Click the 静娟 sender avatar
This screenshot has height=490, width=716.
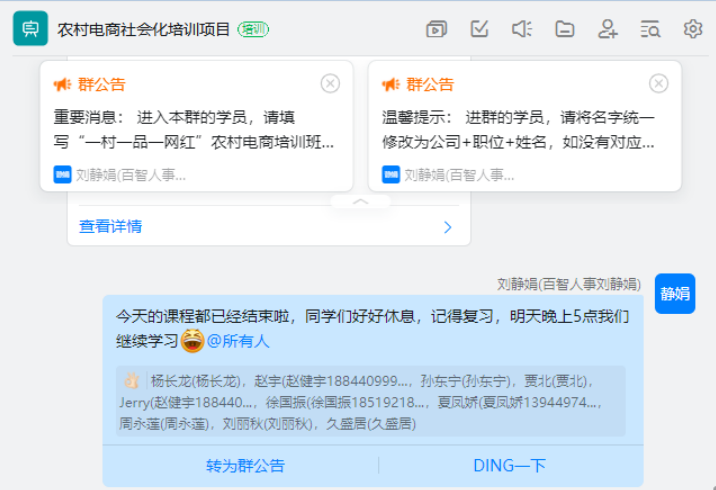pyautogui.click(x=675, y=293)
